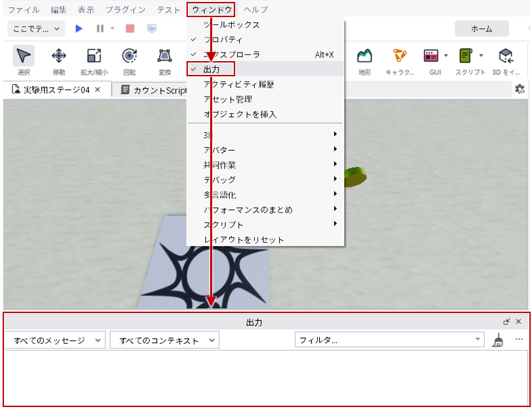Clear output with the broom icon
The image size is (532, 409).
click(498, 340)
